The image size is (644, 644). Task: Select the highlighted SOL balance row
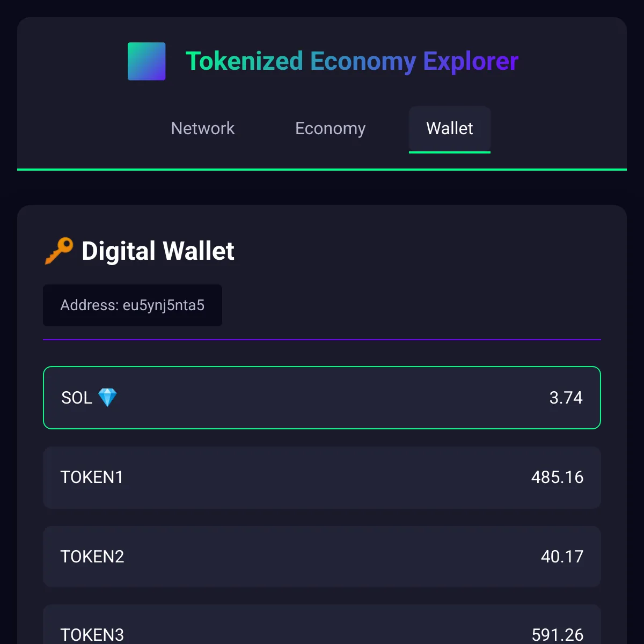(x=322, y=398)
